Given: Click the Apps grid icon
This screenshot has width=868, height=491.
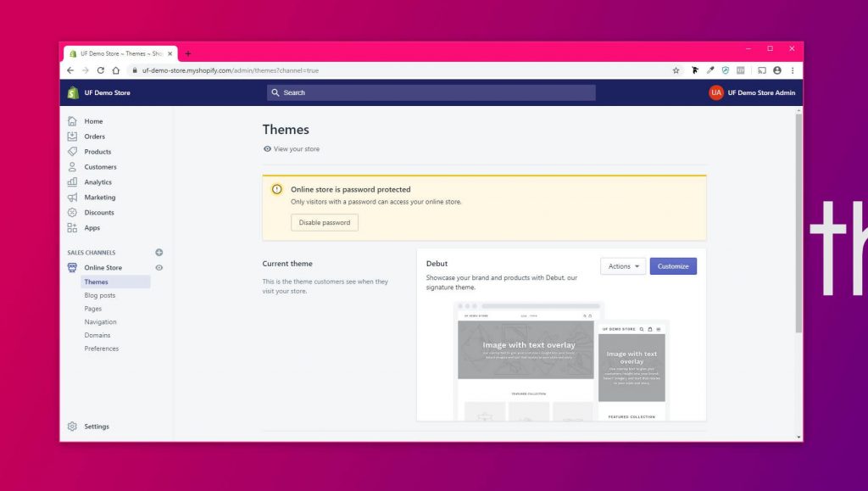Looking at the screenshot, I should coord(72,227).
